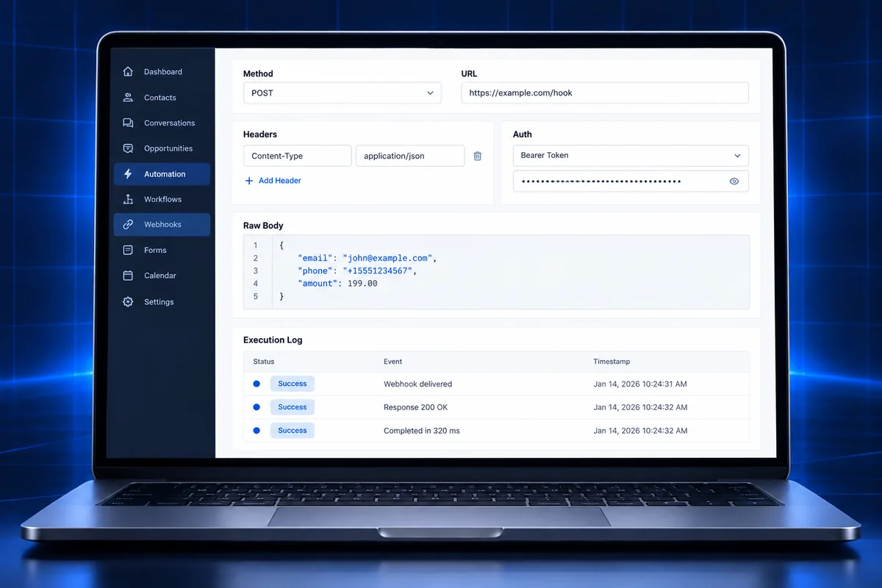The height and width of the screenshot is (588, 882).
Task: Click the Dashboard home icon
Action: click(128, 72)
